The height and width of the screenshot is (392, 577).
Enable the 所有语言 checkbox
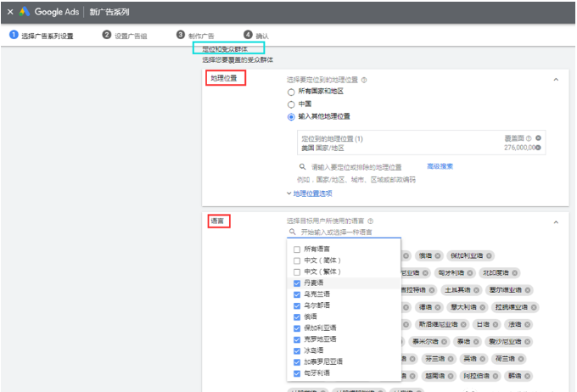[x=296, y=249]
